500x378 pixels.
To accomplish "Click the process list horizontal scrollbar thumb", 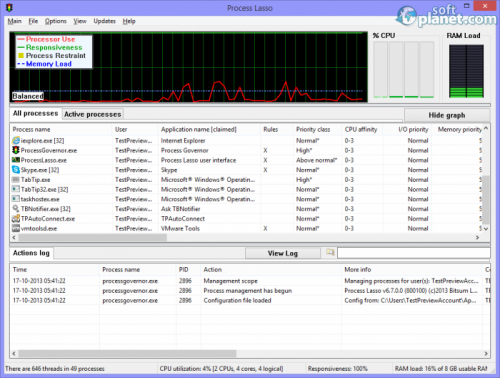I will coord(93,237).
